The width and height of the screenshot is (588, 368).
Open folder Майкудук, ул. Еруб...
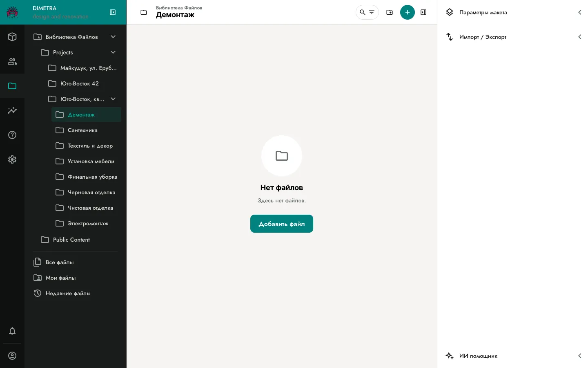(x=82, y=68)
